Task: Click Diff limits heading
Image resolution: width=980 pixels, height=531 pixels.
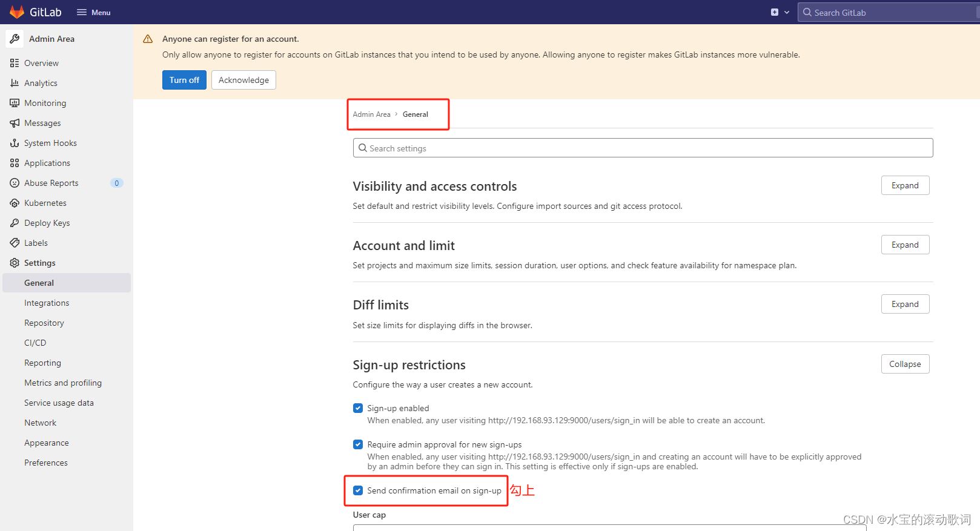Action: tap(381, 305)
